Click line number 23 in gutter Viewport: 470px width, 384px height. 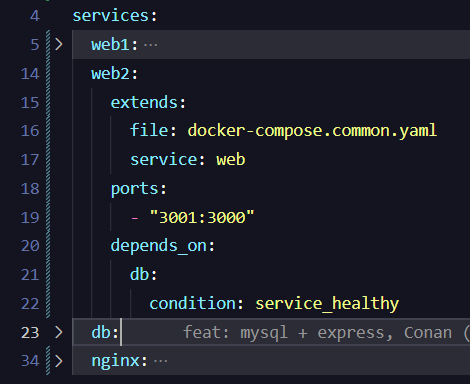tap(30, 332)
